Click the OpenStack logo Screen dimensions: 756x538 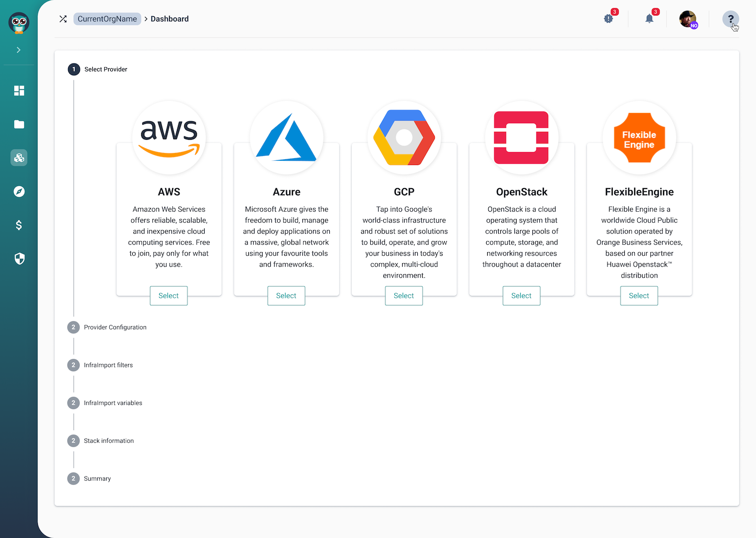522,138
